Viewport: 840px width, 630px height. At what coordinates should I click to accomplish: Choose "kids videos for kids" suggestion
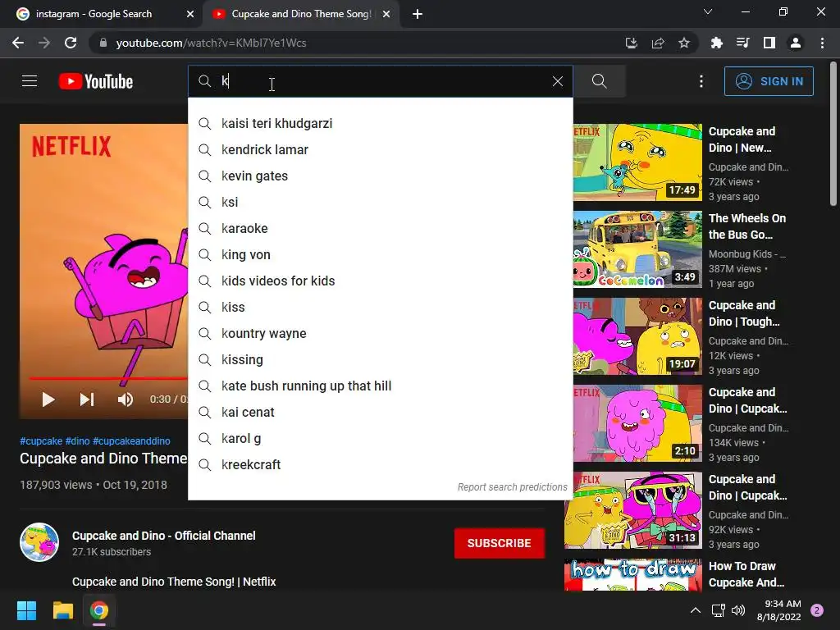(x=381, y=281)
